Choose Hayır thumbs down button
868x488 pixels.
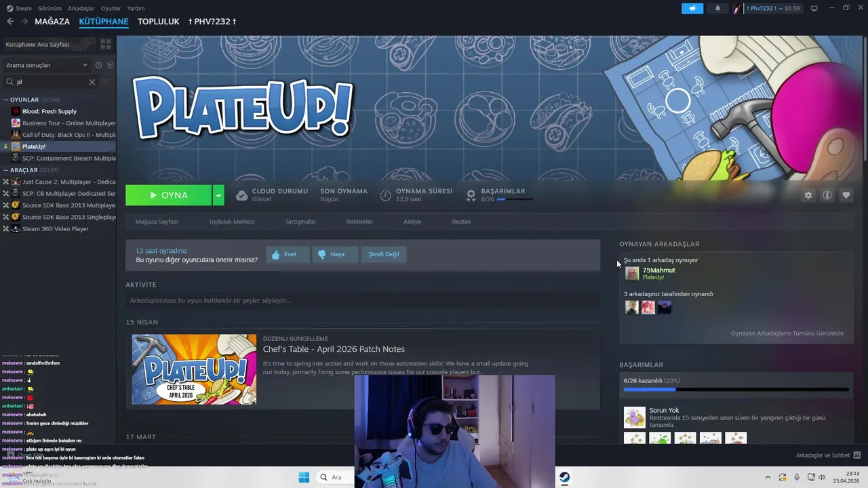[335, 254]
